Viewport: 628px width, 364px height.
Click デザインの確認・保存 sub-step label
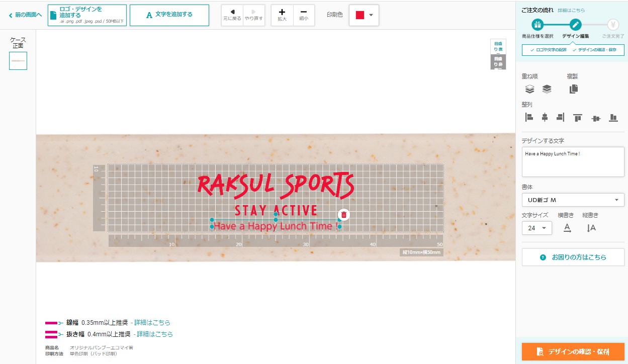[x=594, y=50]
